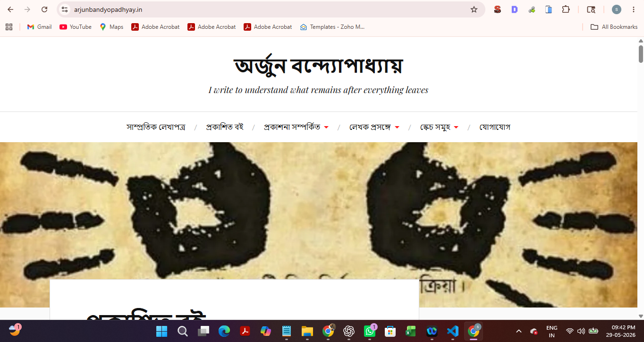Image resolution: width=644 pixels, height=342 pixels.
Task: Open Excel from the taskbar
Action: (411, 331)
